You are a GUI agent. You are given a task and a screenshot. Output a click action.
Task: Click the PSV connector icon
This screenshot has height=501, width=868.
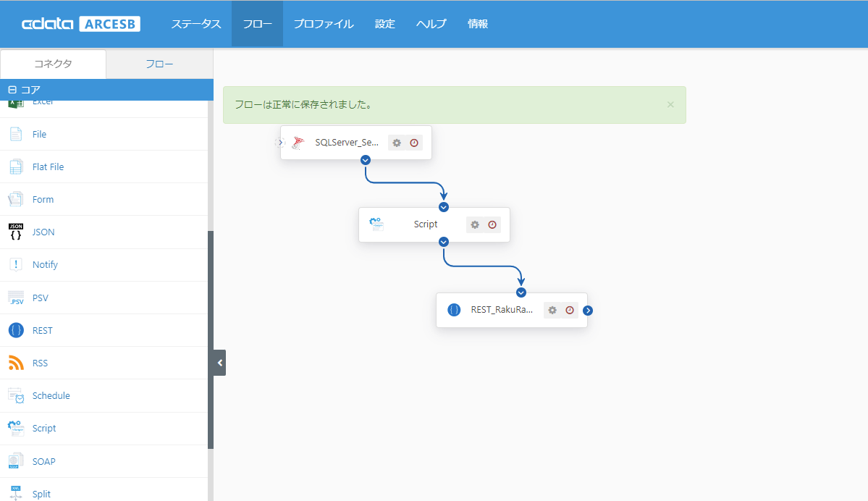coord(16,298)
